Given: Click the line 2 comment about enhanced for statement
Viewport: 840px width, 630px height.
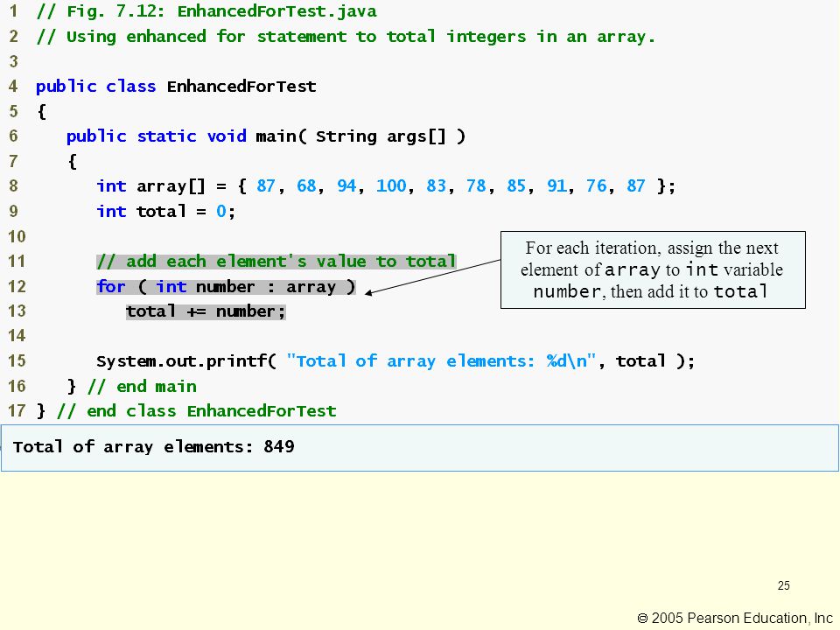Looking at the screenshot, I should pos(346,37).
